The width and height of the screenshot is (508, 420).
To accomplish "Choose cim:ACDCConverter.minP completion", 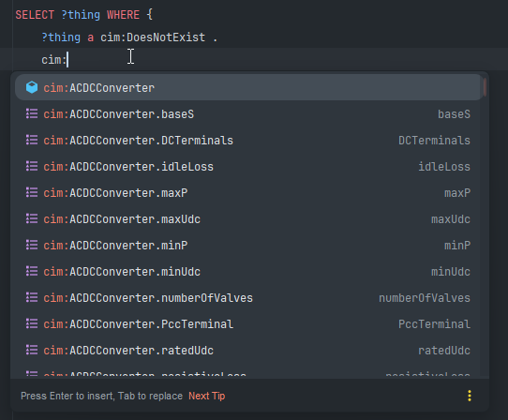I will (248, 246).
